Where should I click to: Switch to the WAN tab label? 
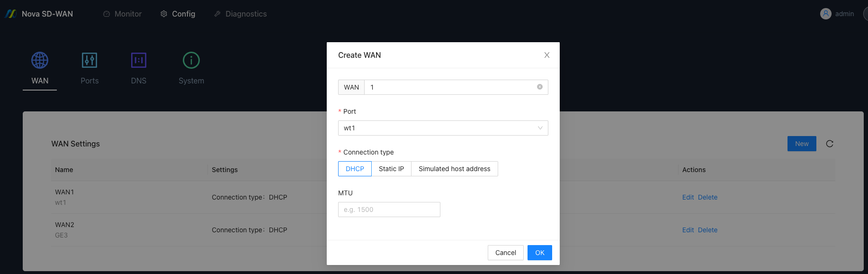[x=40, y=81]
